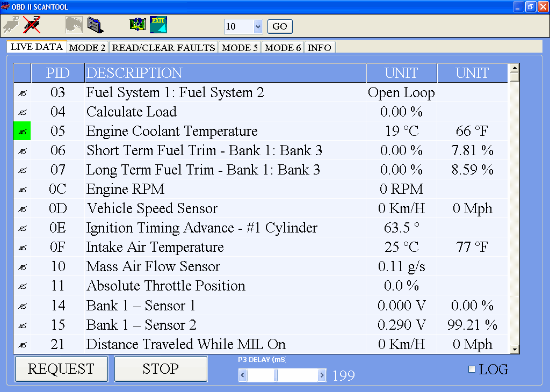Toggle green-highlighted Engine Coolant Temperature icon
Screen dimensions: 550x392
(22, 132)
